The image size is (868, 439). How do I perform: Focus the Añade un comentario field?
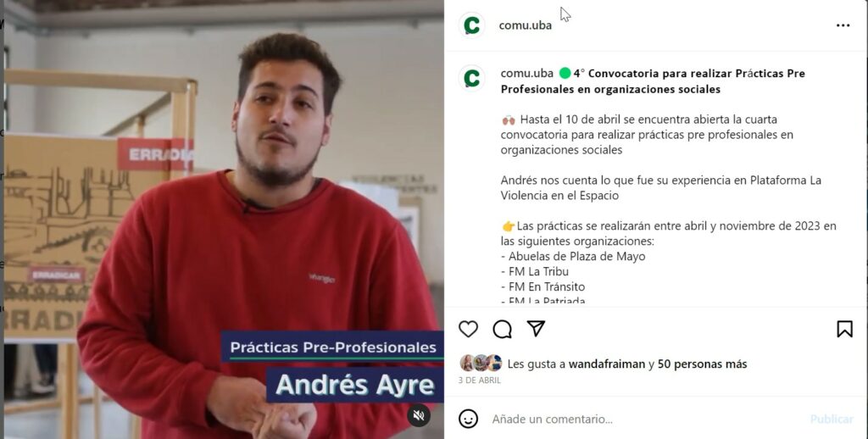pyautogui.click(x=645, y=419)
